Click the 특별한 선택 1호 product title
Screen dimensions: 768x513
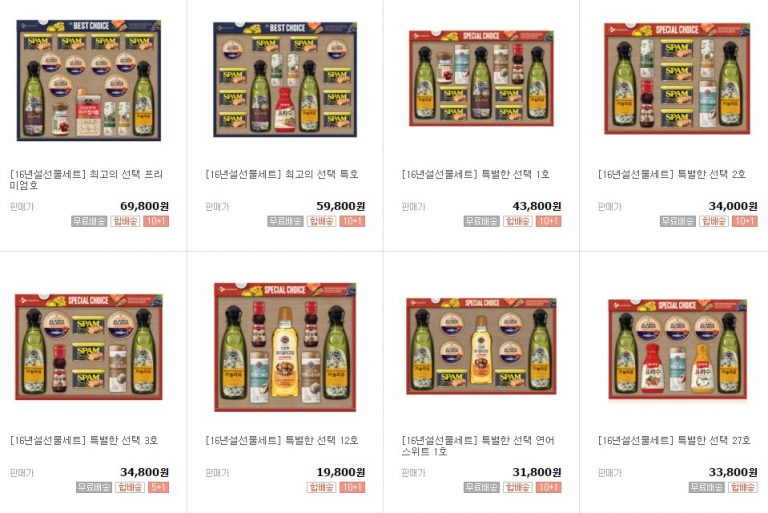(476, 174)
